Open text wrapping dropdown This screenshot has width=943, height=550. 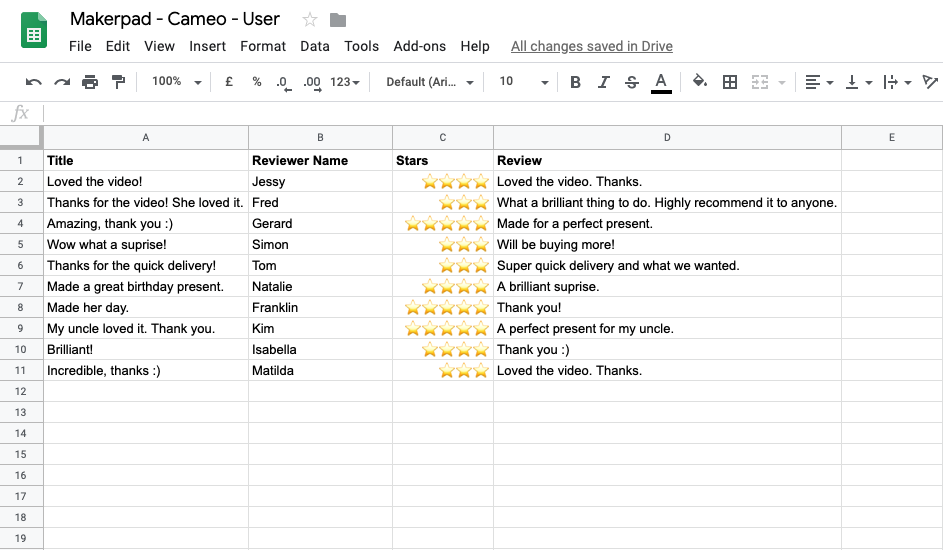(x=897, y=82)
